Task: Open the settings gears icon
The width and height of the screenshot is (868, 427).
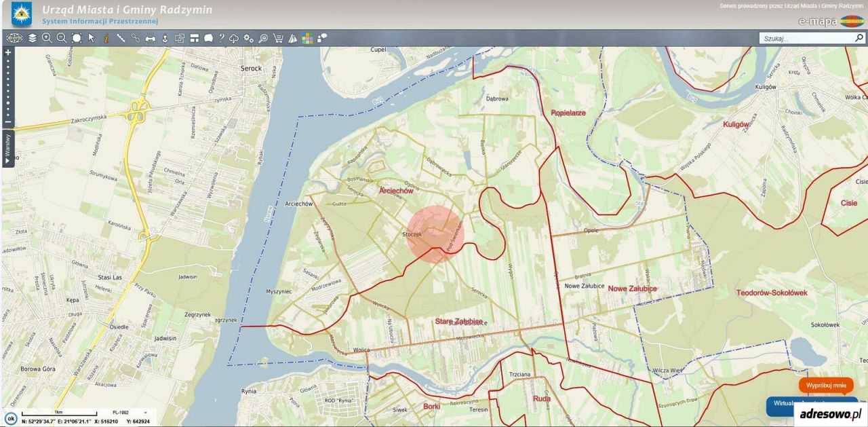Action: pos(248,38)
